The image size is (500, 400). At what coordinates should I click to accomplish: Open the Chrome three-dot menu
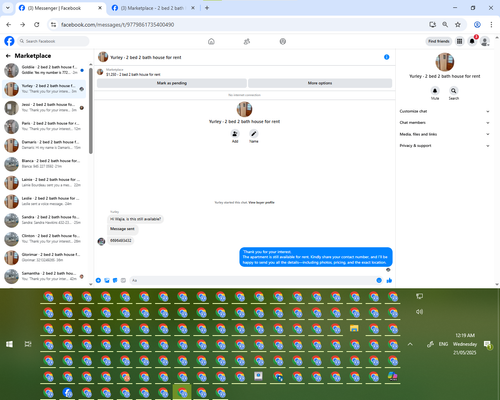pyautogui.click(x=491, y=24)
